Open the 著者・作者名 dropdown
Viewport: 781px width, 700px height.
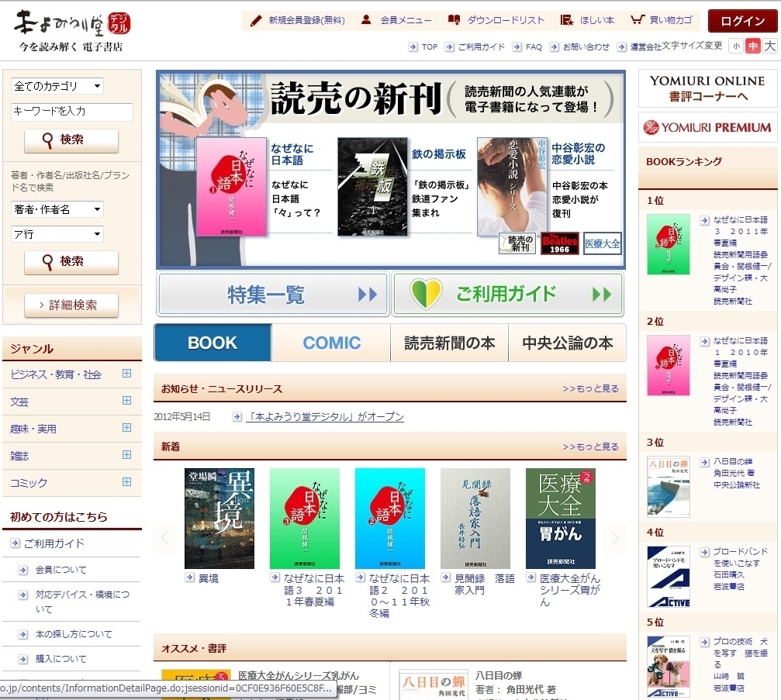[x=57, y=209]
